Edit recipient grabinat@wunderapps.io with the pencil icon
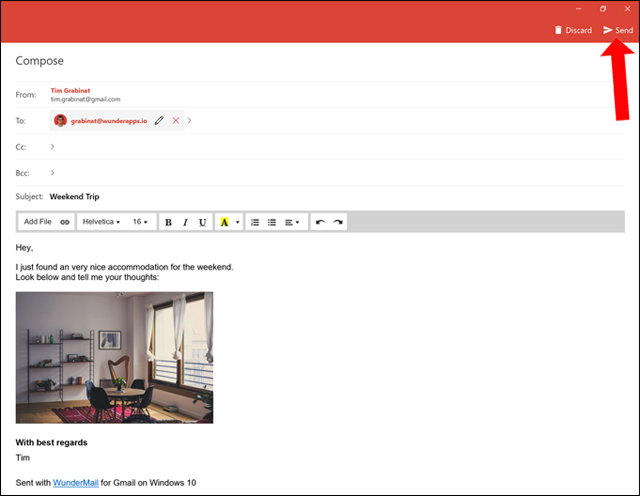Image resolution: width=640 pixels, height=496 pixels. pos(159,120)
